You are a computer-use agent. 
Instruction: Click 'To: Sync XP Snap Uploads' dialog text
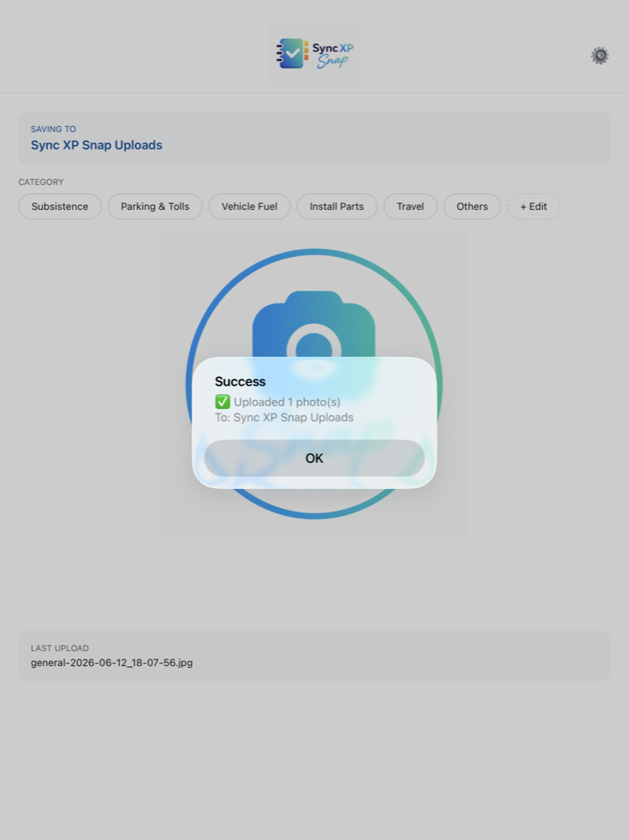tap(284, 417)
